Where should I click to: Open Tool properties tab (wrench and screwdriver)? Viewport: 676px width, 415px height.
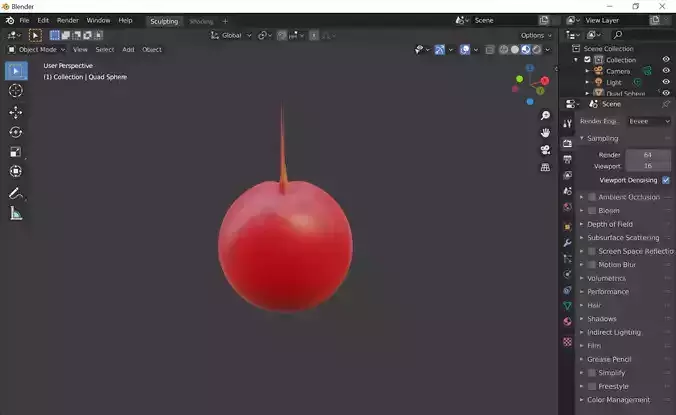(x=567, y=124)
